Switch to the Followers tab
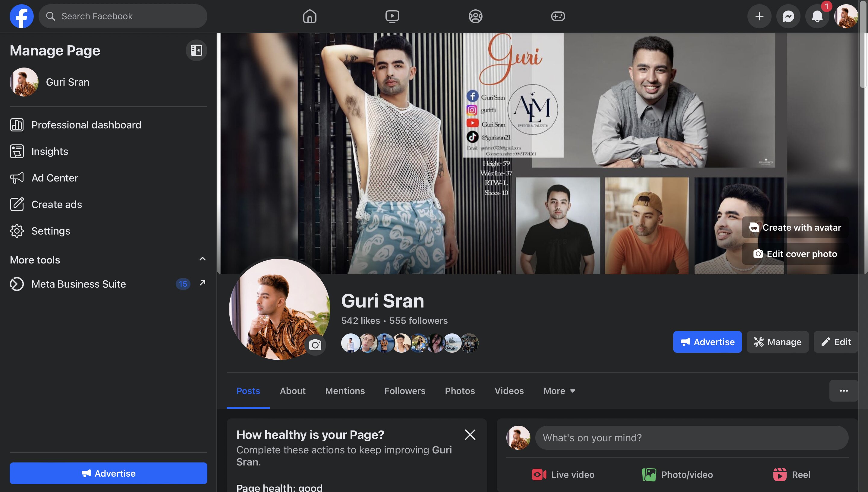 405,391
